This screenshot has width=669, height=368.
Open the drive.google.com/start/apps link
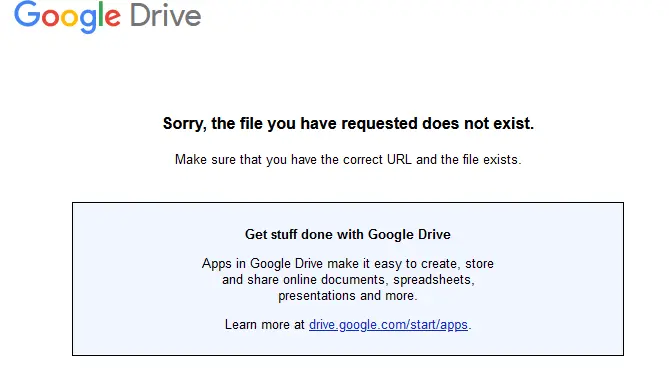click(x=388, y=325)
